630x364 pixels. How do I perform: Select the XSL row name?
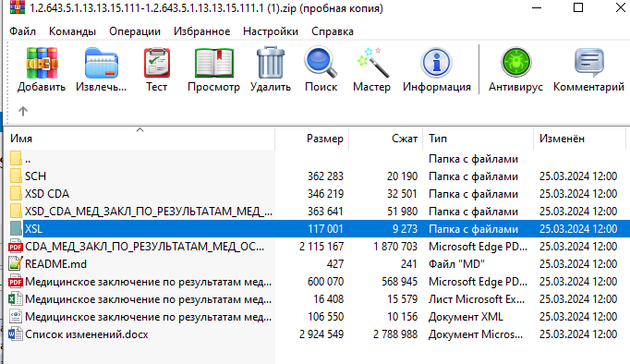[33, 228]
